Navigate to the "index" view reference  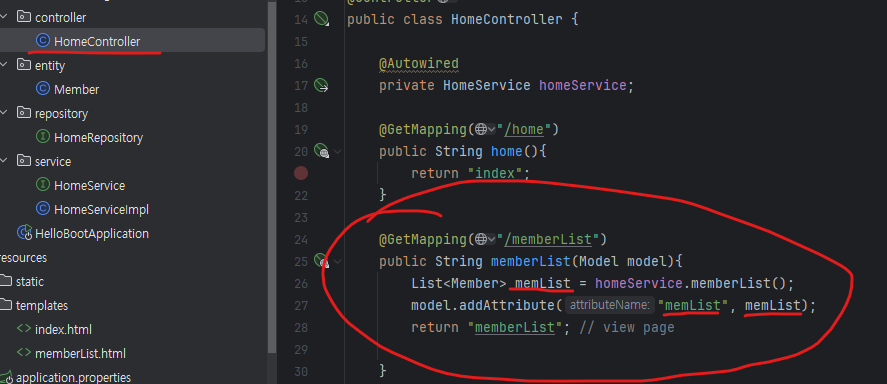coord(495,173)
